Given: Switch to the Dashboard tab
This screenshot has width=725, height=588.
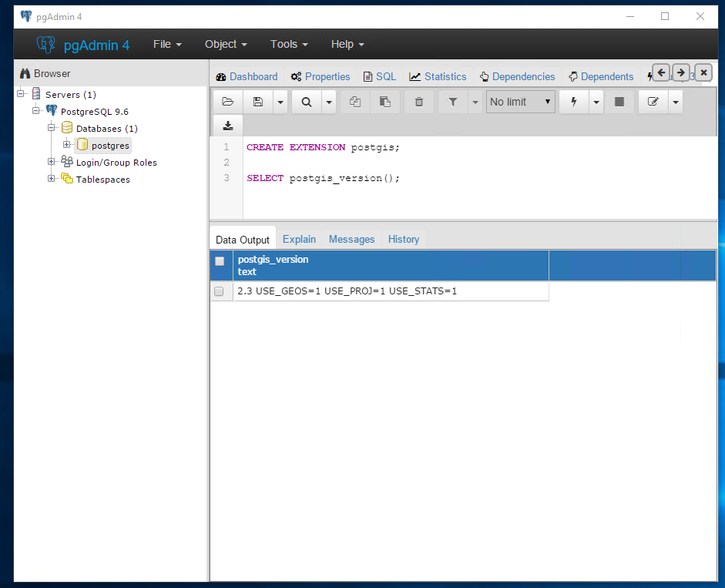Looking at the screenshot, I should click(247, 77).
